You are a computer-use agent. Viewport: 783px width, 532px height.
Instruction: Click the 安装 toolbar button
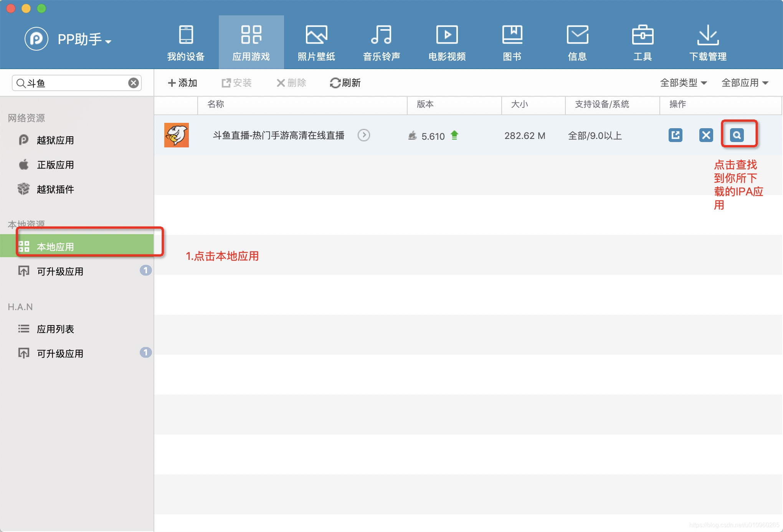(x=236, y=83)
